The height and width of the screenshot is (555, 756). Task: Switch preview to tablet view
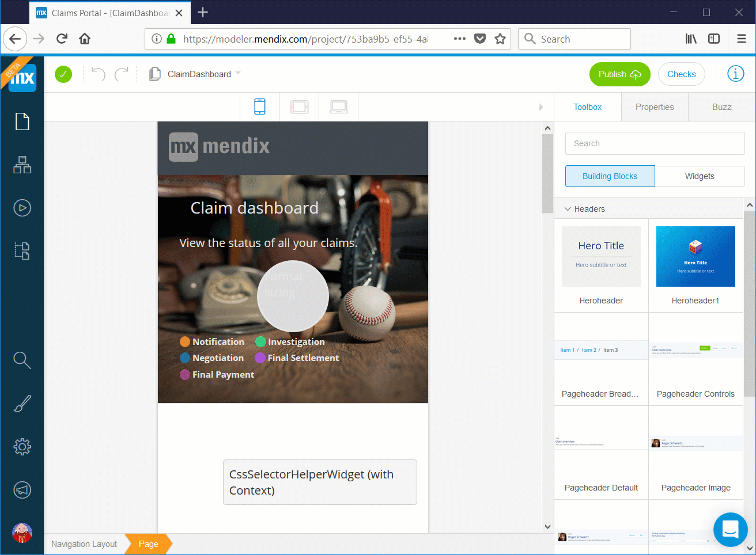[x=299, y=106]
